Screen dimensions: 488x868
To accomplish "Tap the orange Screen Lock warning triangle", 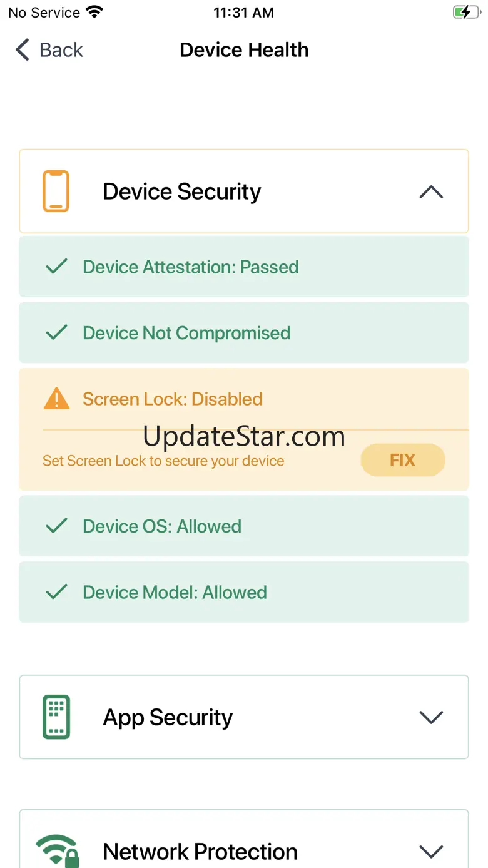I will tap(56, 399).
